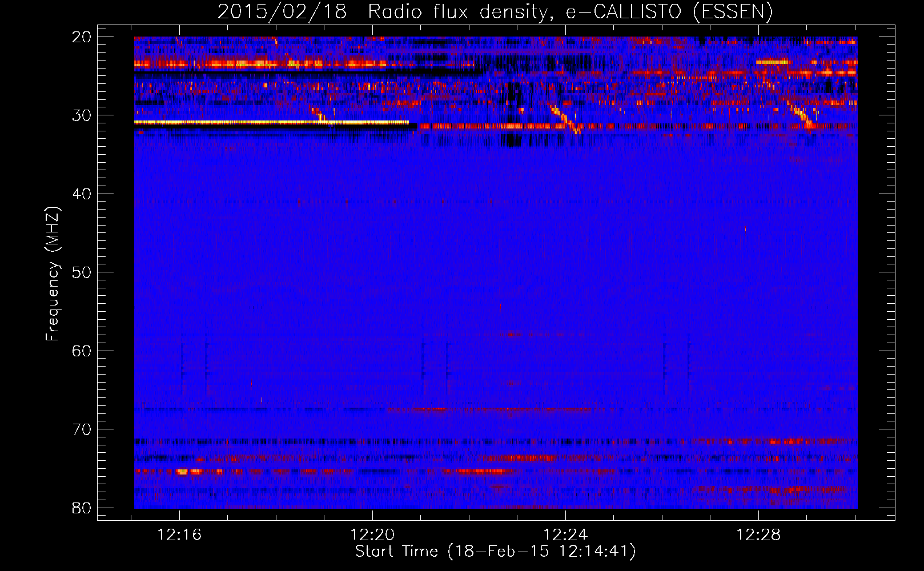The height and width of the screenshot is (571, 924).
Task: Click the y-axis label "Frequency (MHZ)"
Action: (53, 274)
